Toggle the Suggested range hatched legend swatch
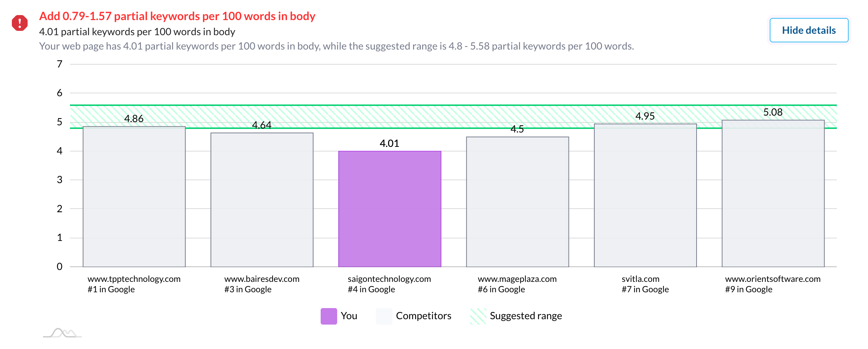Image resolution: width=868 pixels, height=349 pixels. click(x=478, y=316)
